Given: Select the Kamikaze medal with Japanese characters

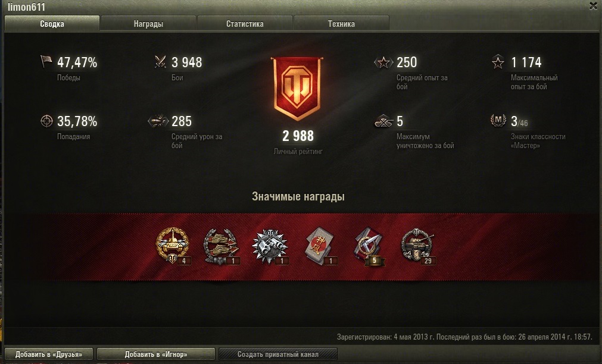Looking at the screenshot, I should click(320, 246).
